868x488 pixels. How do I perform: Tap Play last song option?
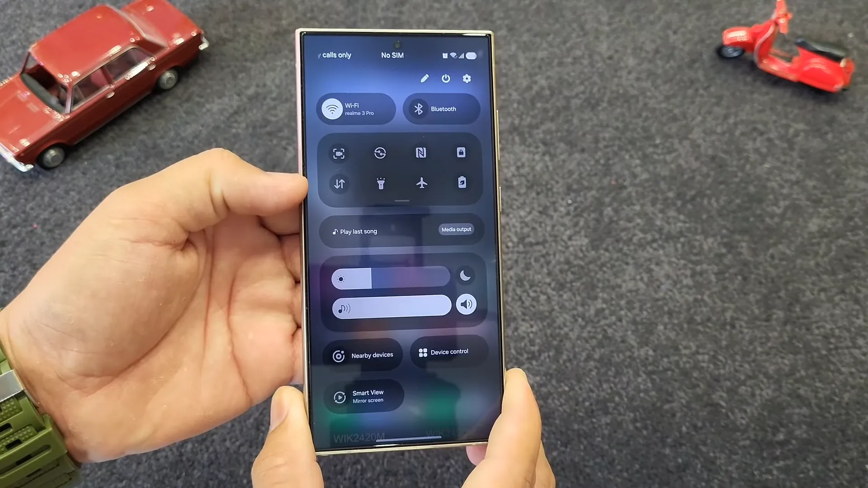tap(359, 231)
